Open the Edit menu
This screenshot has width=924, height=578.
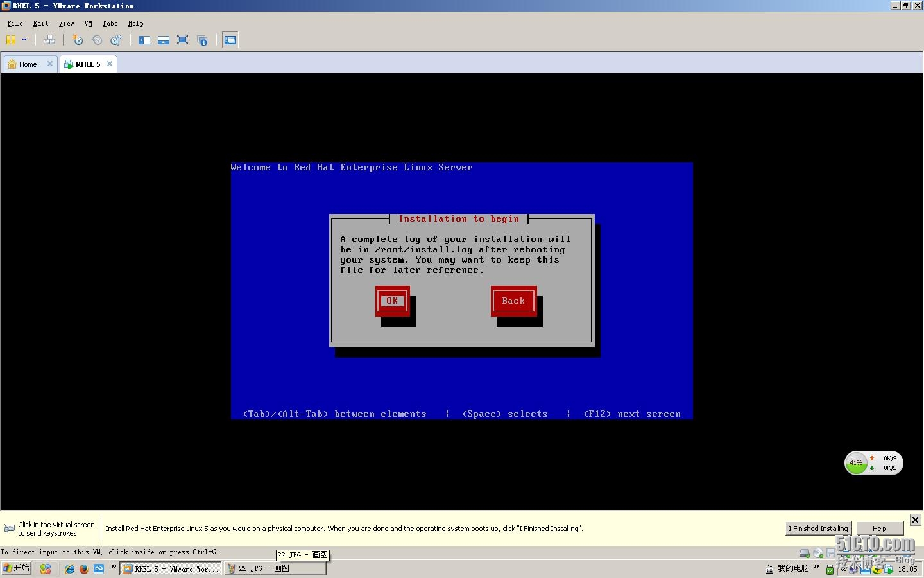tap(40, 23)
